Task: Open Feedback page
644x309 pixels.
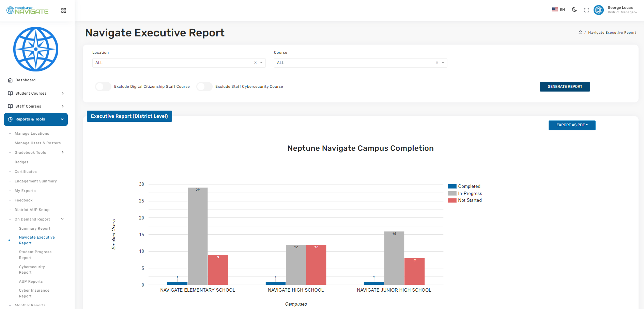Action: click(x=24, y=200)
